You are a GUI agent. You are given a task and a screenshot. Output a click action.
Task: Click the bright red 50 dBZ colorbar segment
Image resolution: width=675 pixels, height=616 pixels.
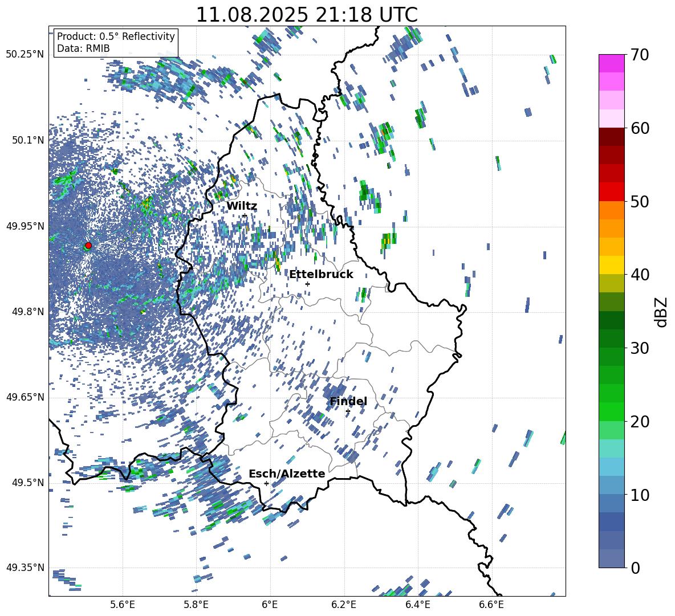click(x=611, y=192)
